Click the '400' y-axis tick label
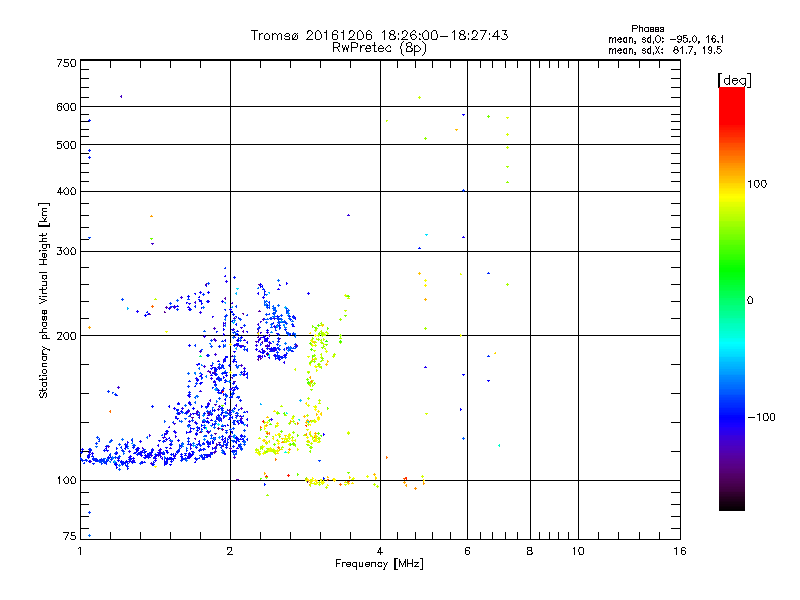800x600 pixels. [66, 191]
